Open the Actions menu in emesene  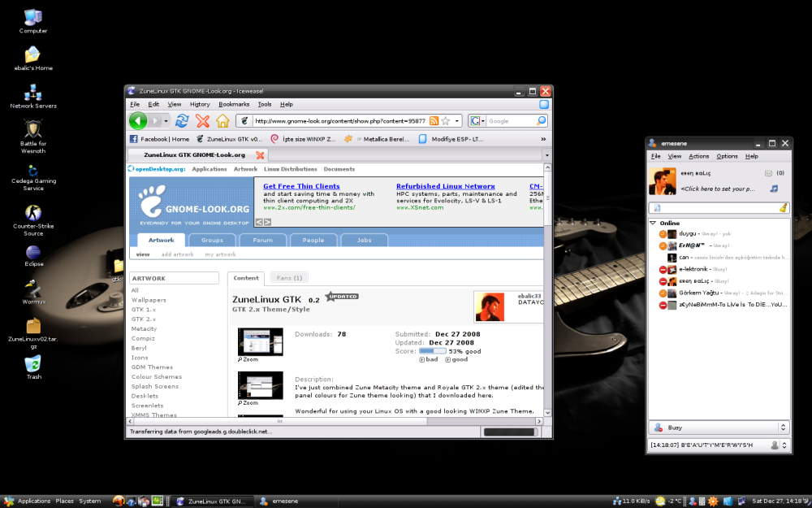[698, 156]
